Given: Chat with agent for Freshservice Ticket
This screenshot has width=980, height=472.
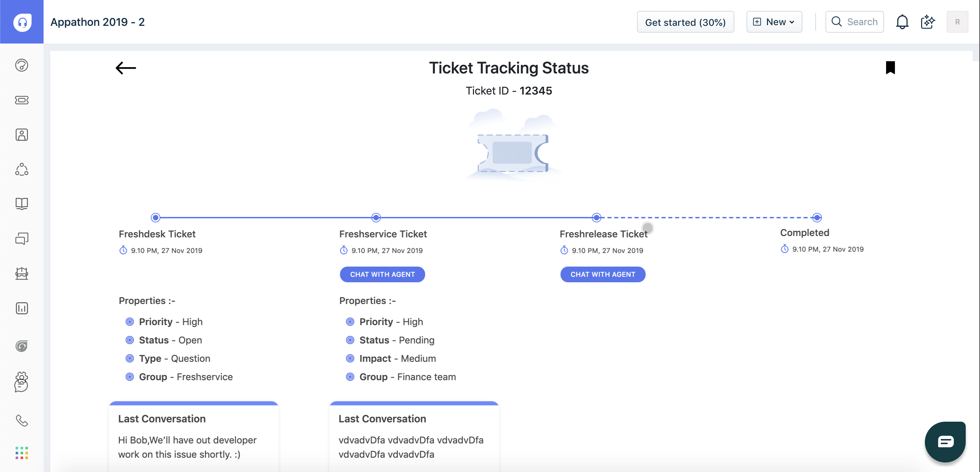Looking at the screenshot, I should pyautogui.click(x=382, y=274).
